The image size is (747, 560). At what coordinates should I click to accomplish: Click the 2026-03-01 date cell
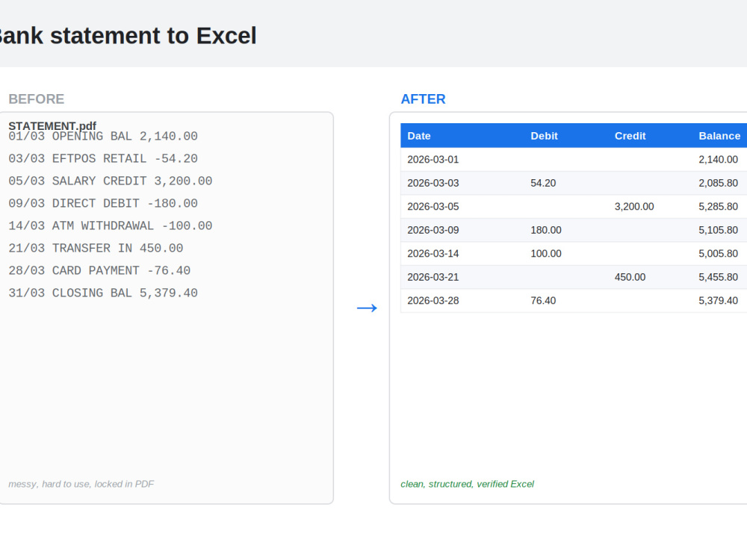(462, 160)
